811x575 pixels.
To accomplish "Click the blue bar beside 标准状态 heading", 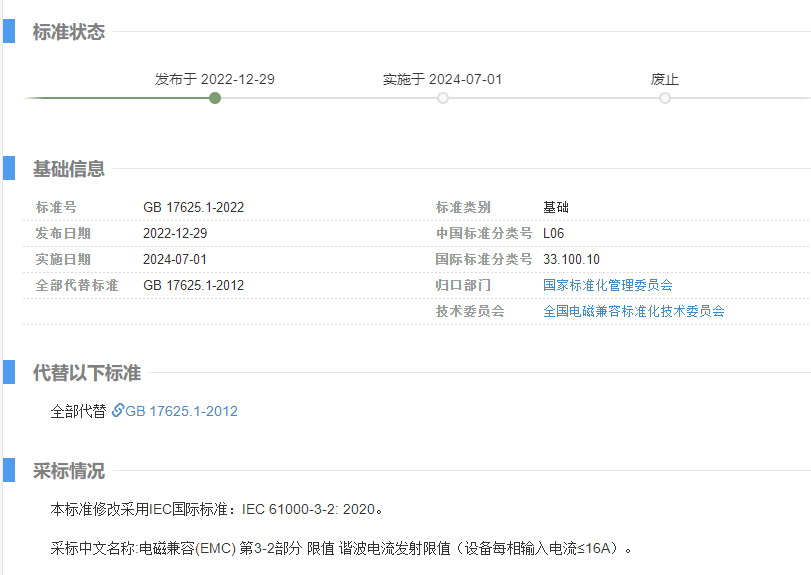I will pyautogui.click(x=8, y=31).
